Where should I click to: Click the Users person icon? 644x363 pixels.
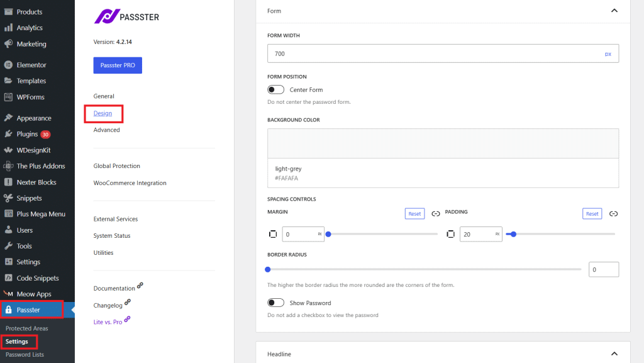(8, 230)
